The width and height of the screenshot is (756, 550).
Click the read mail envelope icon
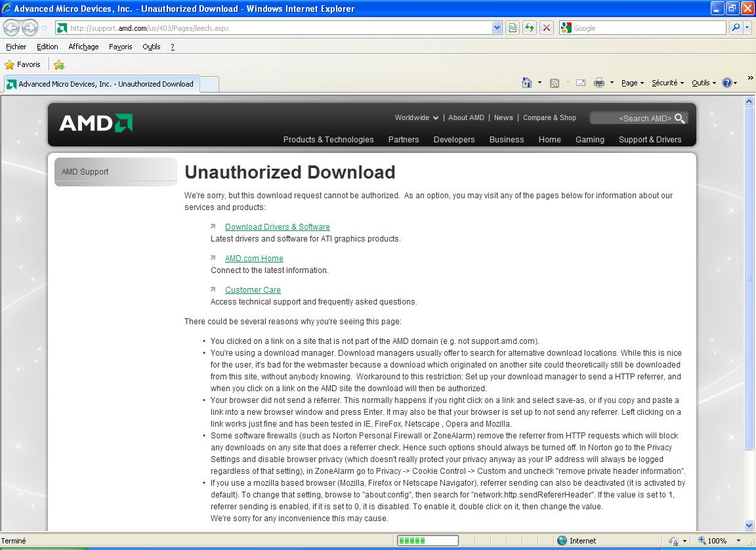point(581,83)
